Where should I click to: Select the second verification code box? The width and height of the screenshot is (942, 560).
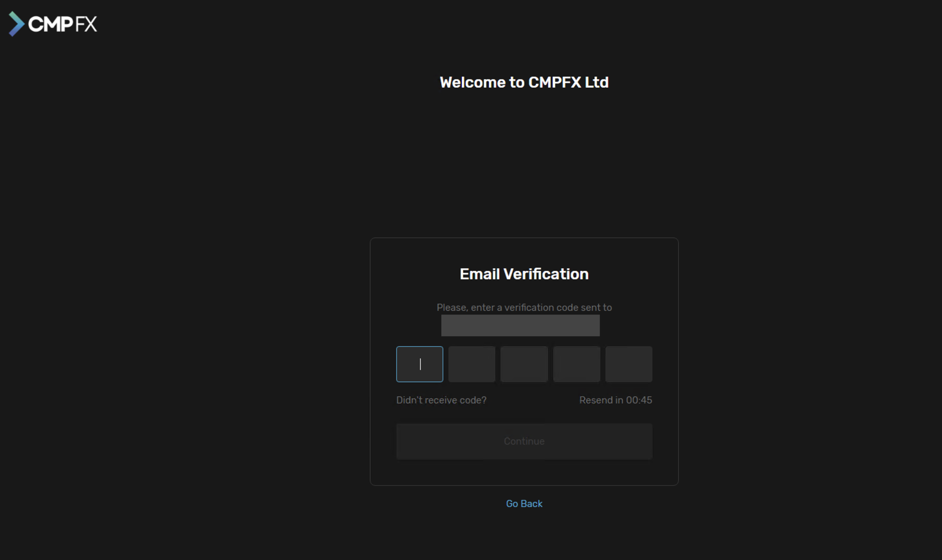coord(472,364)
